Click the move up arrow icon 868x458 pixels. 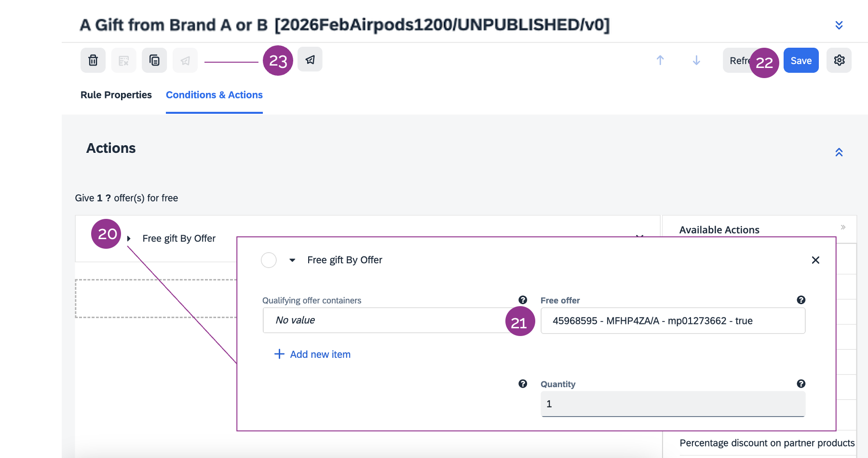pyautogui.click(x=660, y=60)
